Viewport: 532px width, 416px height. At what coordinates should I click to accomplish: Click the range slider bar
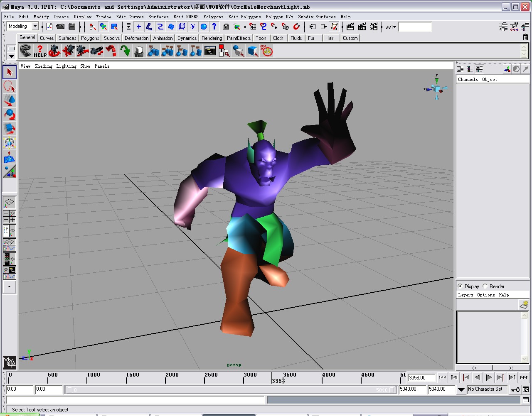(231, 390)
